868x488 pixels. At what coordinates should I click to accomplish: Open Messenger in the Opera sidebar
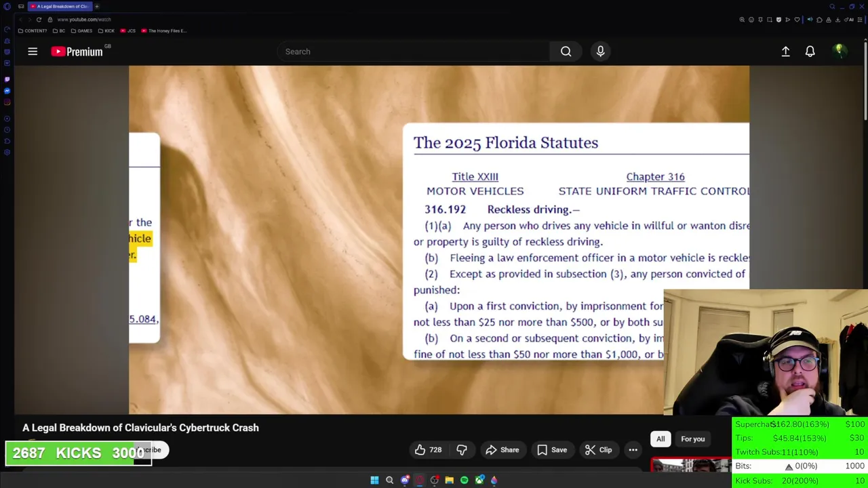tap(7, 91)
